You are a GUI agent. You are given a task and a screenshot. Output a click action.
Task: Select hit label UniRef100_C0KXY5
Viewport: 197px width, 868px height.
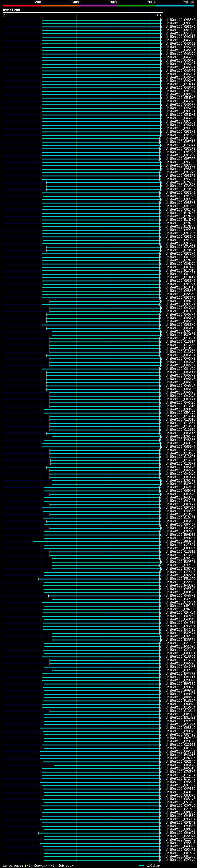pos(180,474)
